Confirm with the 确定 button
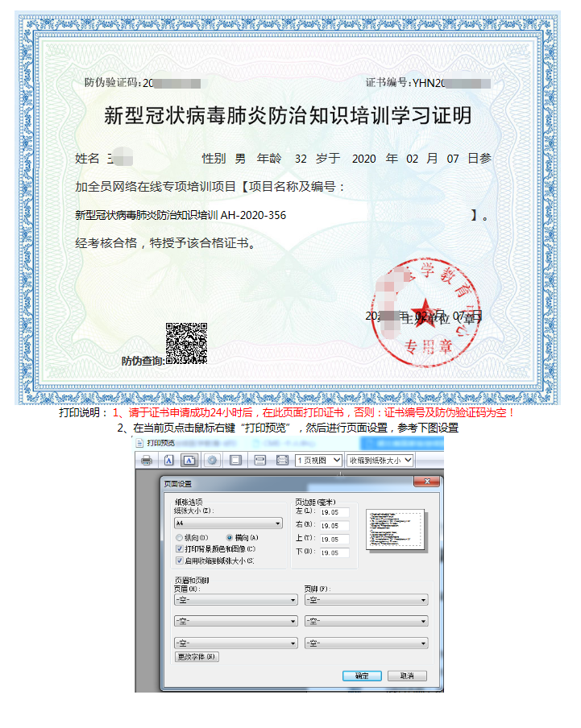The image size is (581, 728). click(362, 676)
